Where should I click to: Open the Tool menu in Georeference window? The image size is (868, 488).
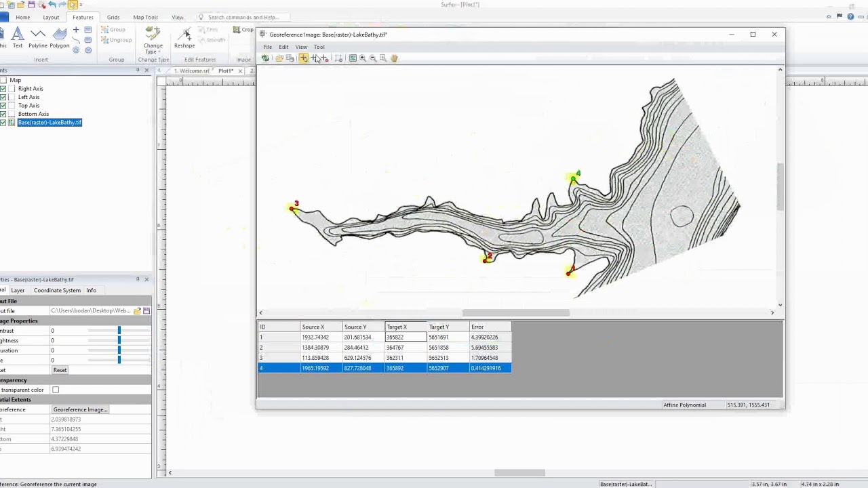pyautogui.click(x=319, y=47)
